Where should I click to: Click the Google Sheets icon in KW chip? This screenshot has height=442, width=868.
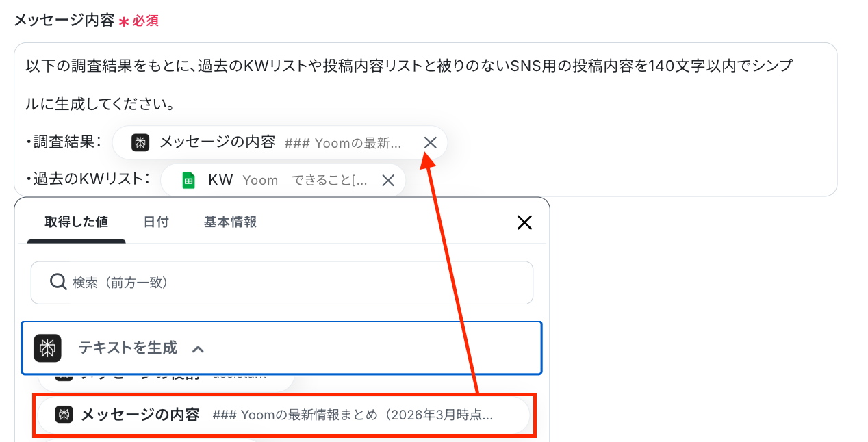pyautogui.click(x=188, y=181)
